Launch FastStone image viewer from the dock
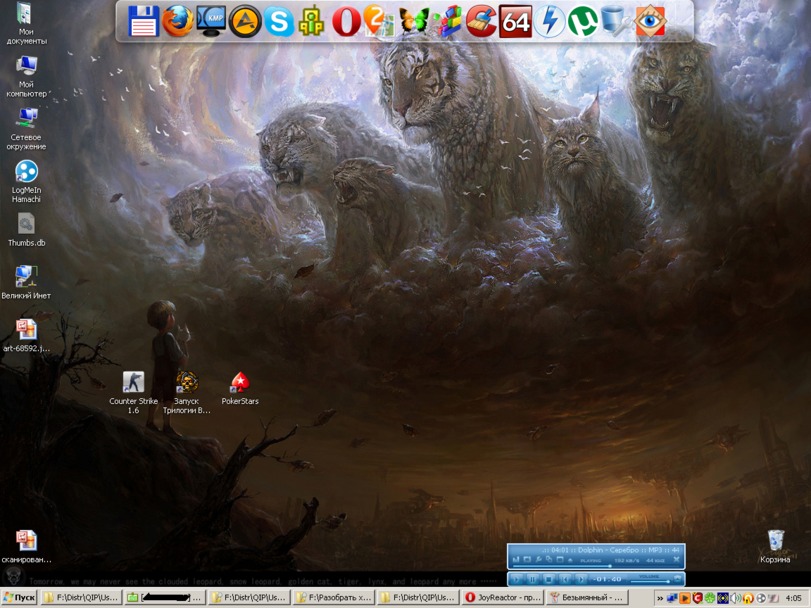Viewport: 811px width, 608px height. click(650, 21)
